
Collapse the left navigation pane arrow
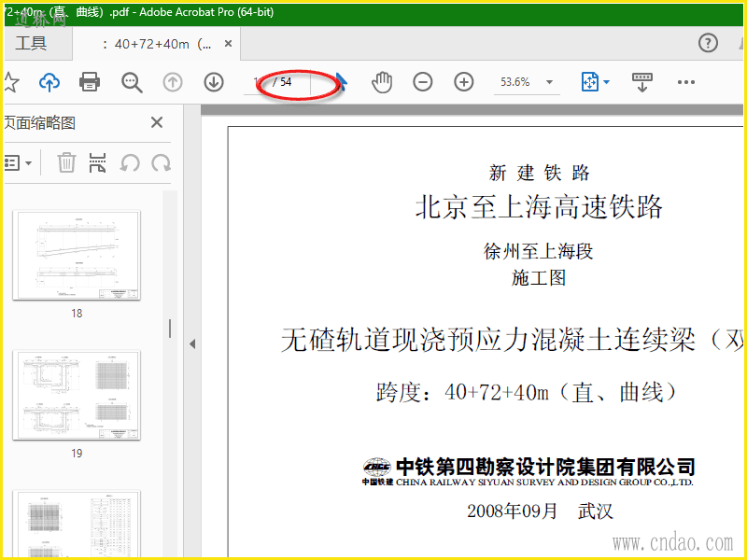(x=192, y=343)
